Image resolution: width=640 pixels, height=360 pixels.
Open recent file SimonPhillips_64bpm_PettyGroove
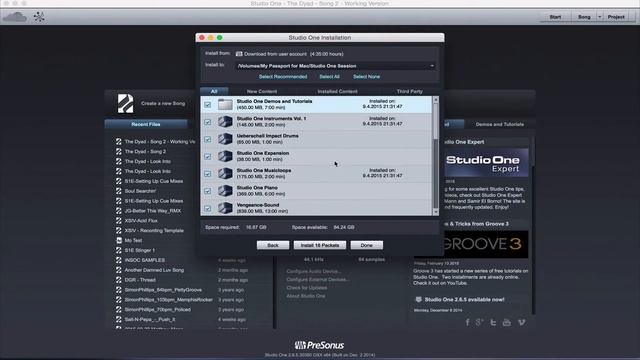(x=163, y=290)
